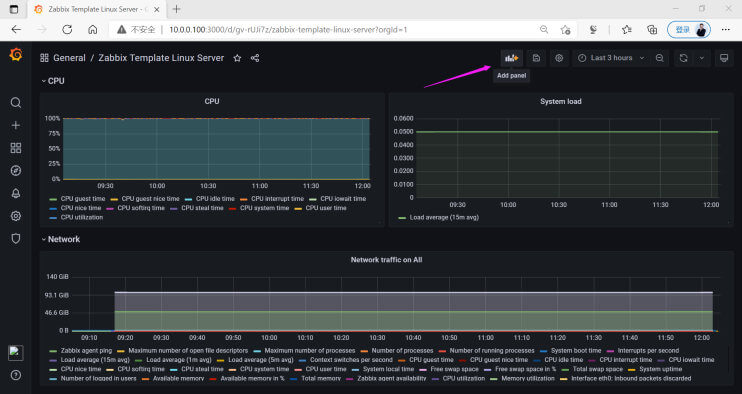This screenshot has width=742, height=394.
Task: Open browser settings and more menu
Action: pyautogui.click(x=725, y=29)
